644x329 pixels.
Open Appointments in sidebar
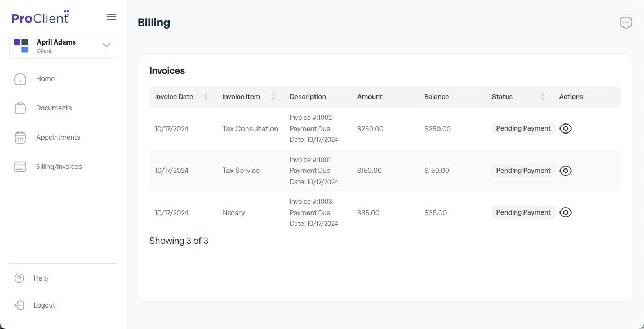[x=58, y=137]
